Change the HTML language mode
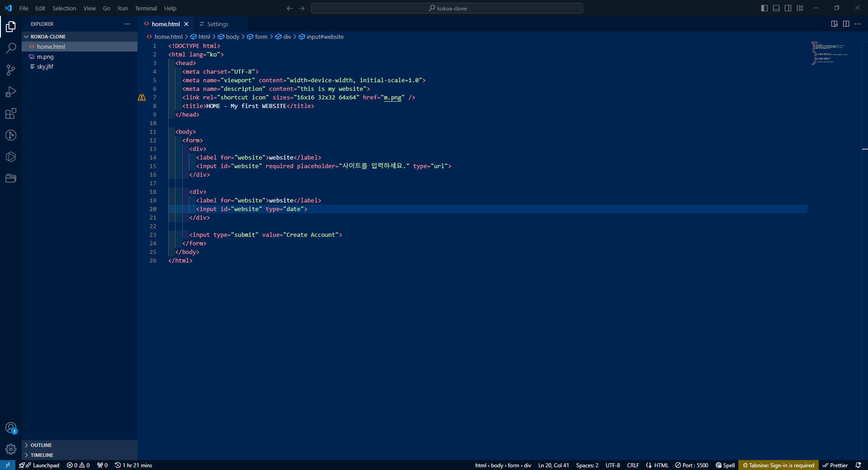Image resolution: width=868 pixels, height=470 pixels. pos(657,465)
